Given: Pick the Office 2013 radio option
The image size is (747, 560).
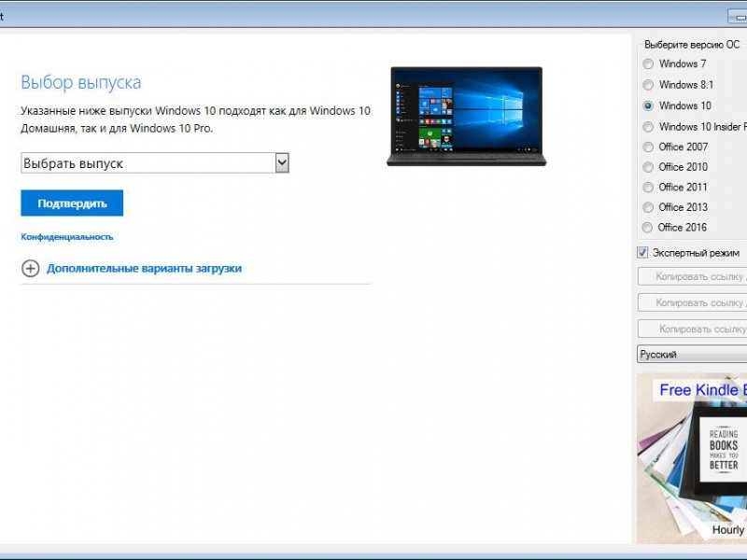Looking at the screenshot, I should pos(648,207).
